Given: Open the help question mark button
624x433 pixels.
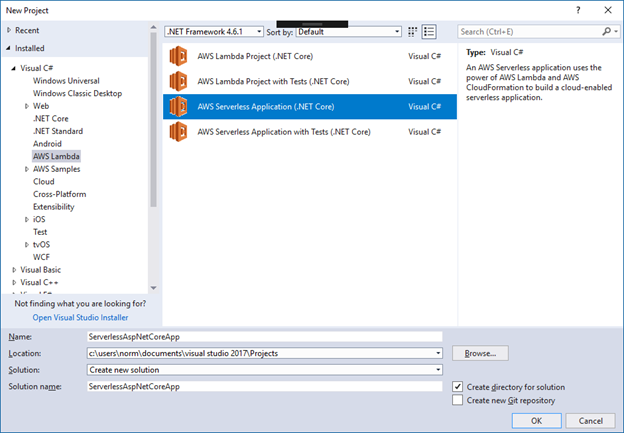Looking at the screenshot, I should coord(578,10).
